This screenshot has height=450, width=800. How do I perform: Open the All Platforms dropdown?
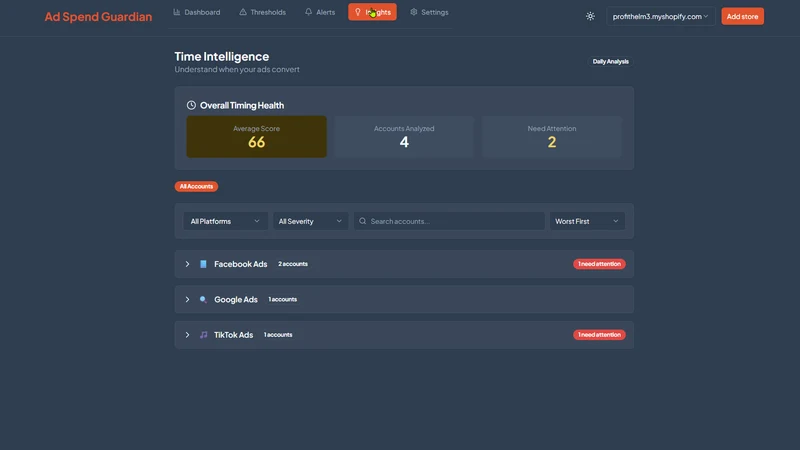(225, 221)
